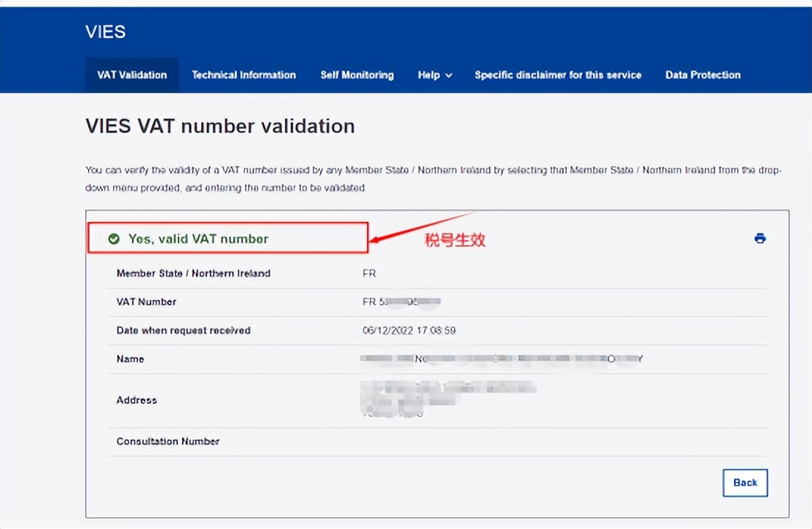Click the printer icon to print results
812x529 pixels.
[x=760, y=238]
